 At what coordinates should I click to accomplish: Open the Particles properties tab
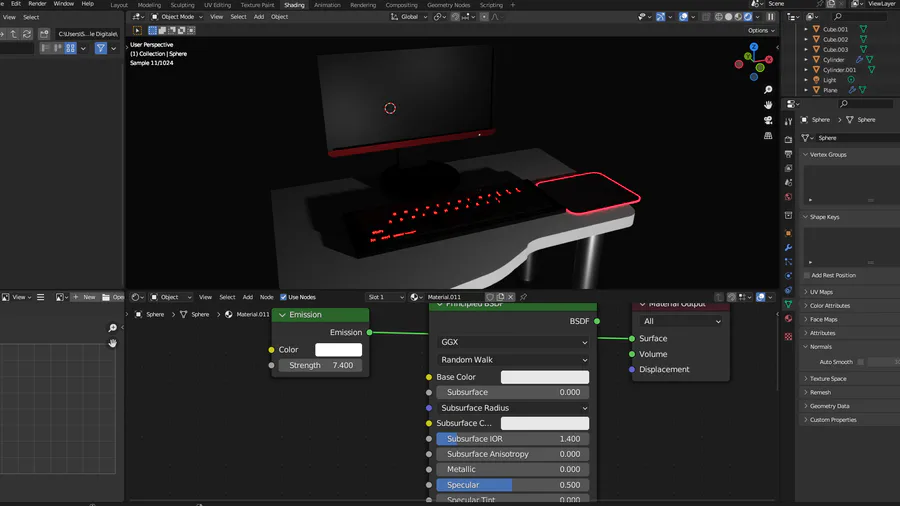pos(788,262)
